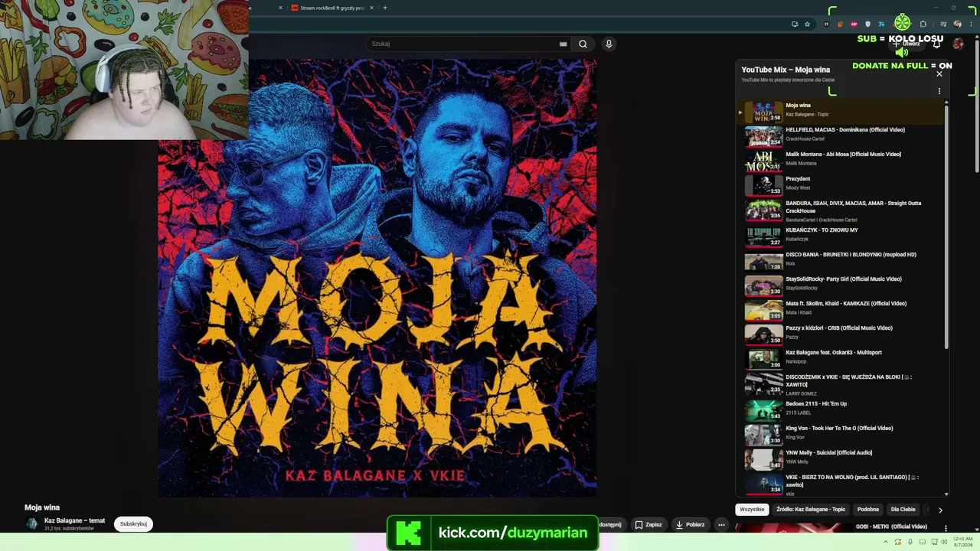Play 'King Von - Took Her To The O'

[x=840, y=435]
